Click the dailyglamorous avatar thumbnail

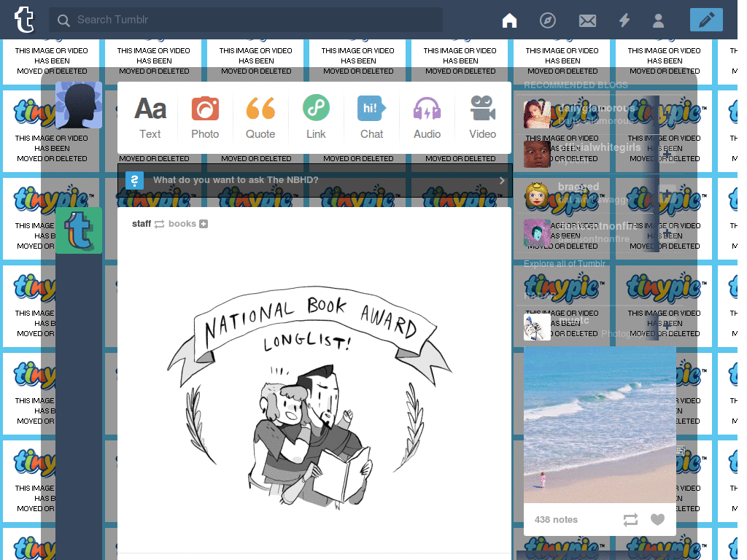pos(537,114)
